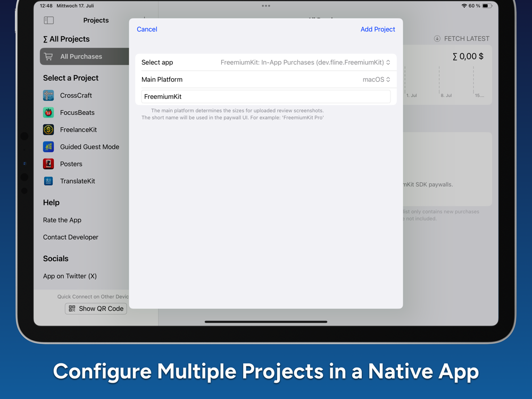Click the FocusBeats tomato icon
The width and height of the screenshot is (532, 399).
[x=48, y=113]
